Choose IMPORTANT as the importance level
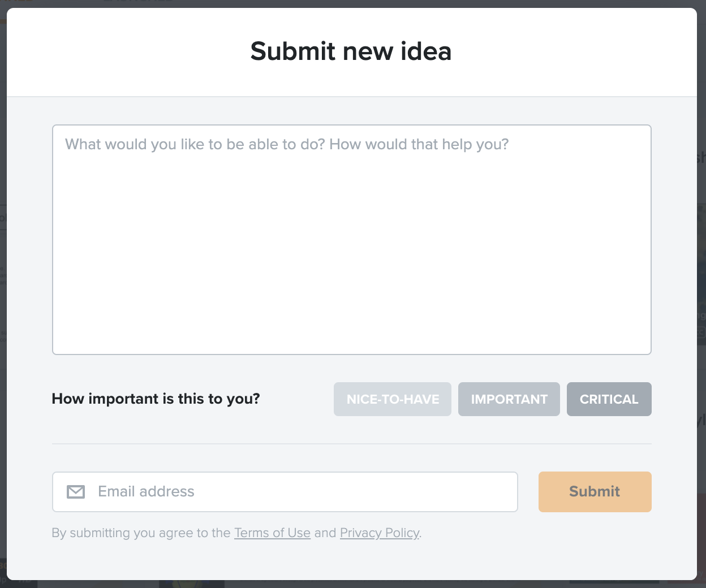 pyautogui.click(x=509, y=399)
